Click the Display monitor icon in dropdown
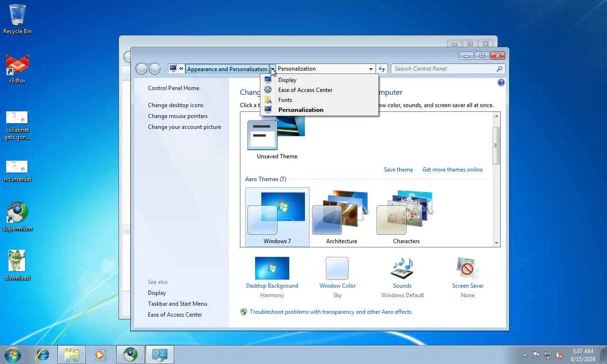607x364 pixels. click(268, 80)
